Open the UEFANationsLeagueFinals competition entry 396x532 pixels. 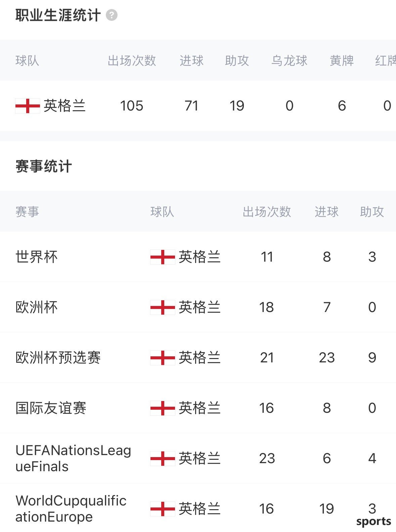(73, 458)
